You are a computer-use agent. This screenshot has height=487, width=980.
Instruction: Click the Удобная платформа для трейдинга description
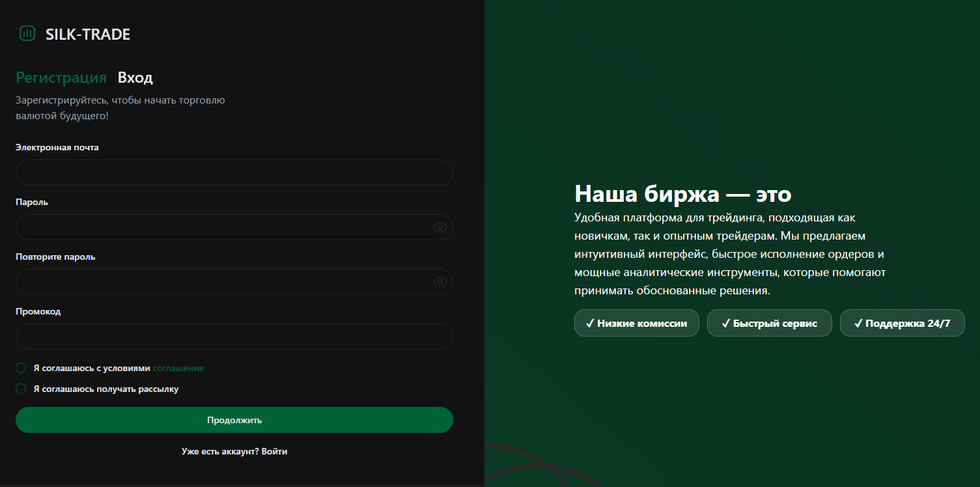(730, 254)
